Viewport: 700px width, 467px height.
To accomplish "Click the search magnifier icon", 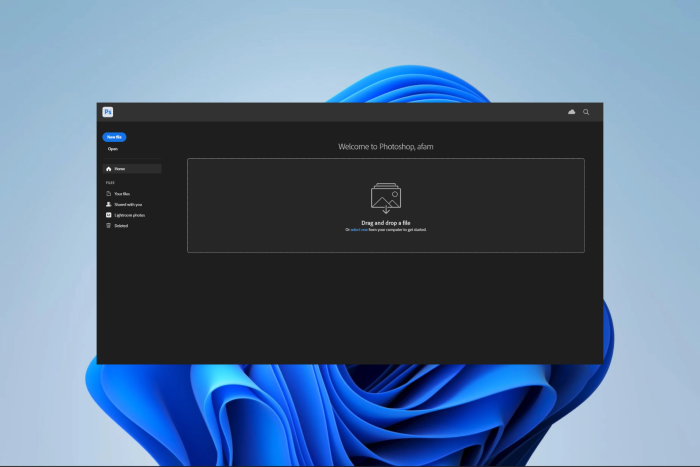I will 586,112.
